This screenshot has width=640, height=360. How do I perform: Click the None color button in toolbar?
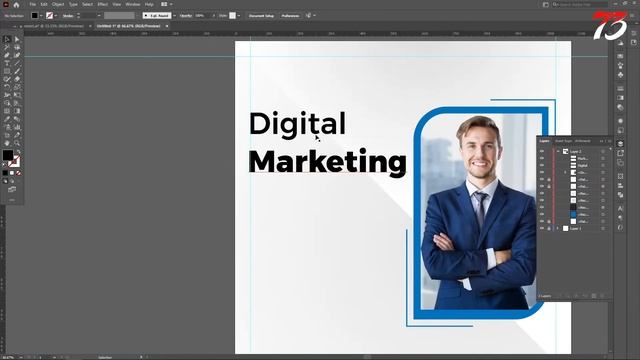18,173
